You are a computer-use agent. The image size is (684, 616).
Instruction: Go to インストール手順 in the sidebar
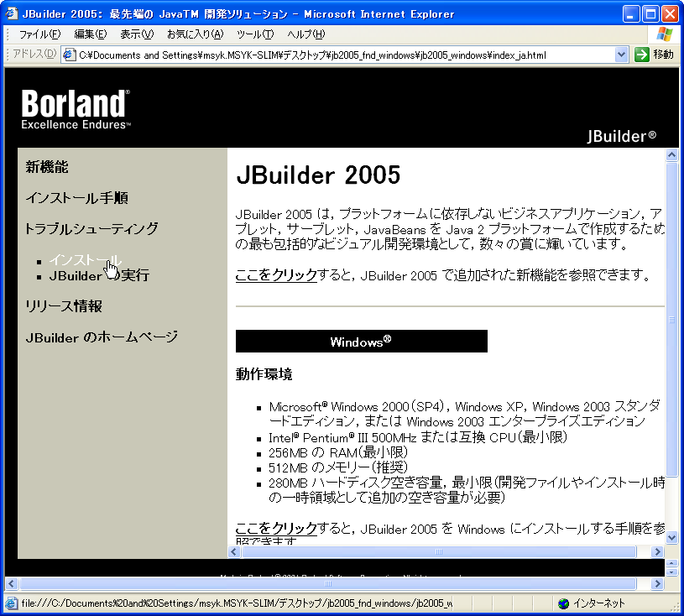[x=76, y=198]
